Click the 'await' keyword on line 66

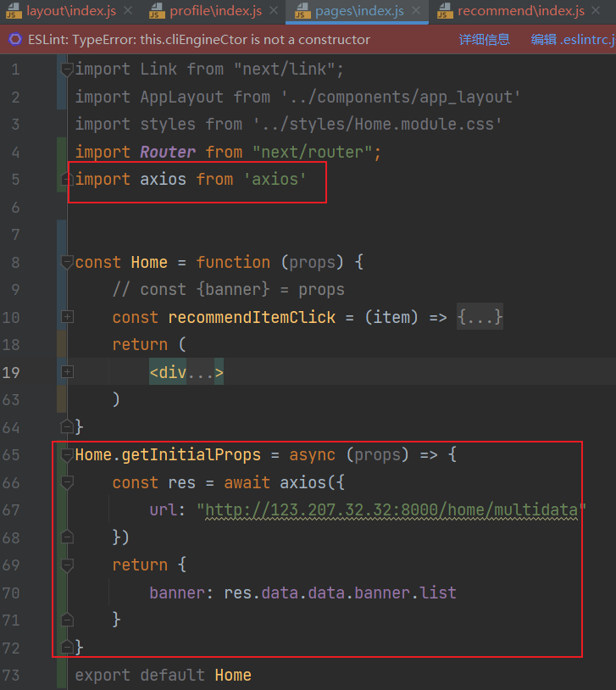tap(247, 482)
